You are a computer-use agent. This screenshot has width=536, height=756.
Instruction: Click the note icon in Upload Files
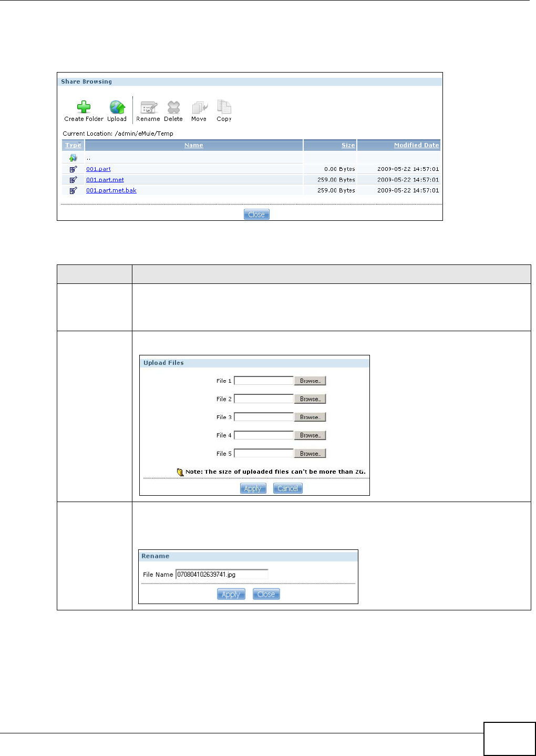tap(180, 472)
